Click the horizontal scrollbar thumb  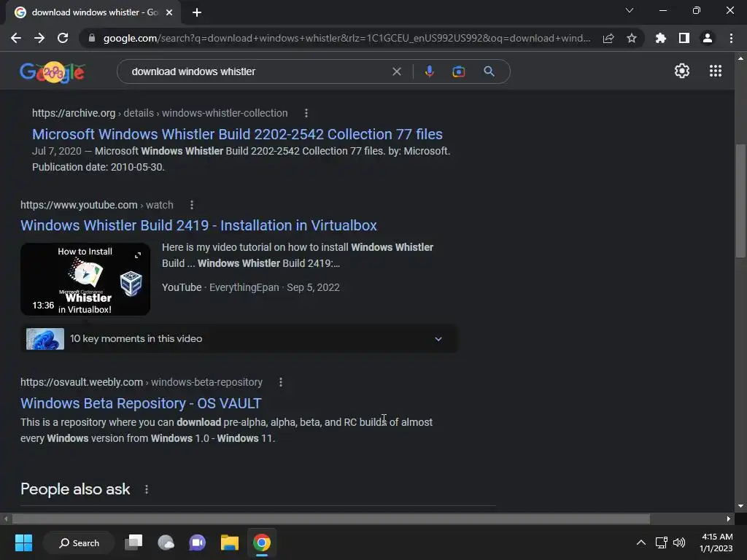pyautogui.click(x=331, y=518)
